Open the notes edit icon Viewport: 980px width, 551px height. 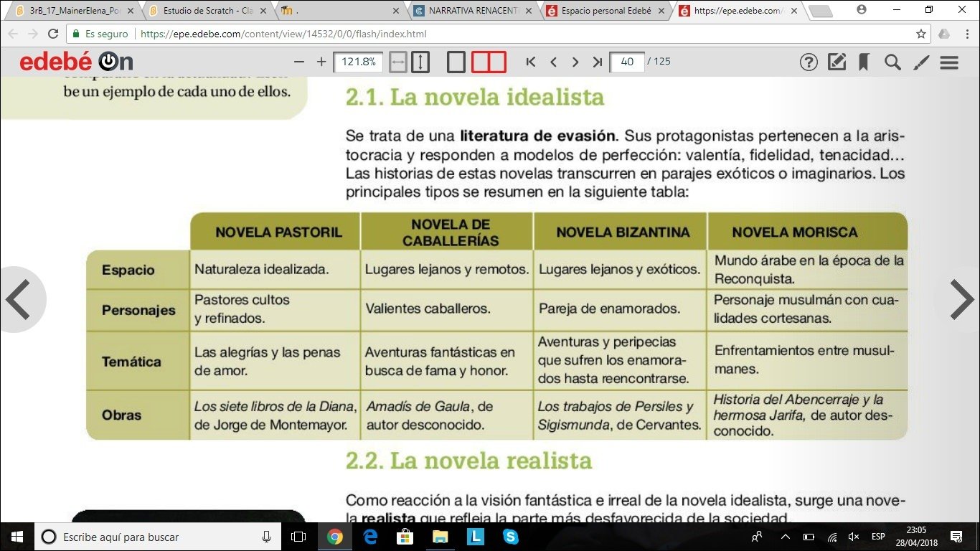(837, 62)
